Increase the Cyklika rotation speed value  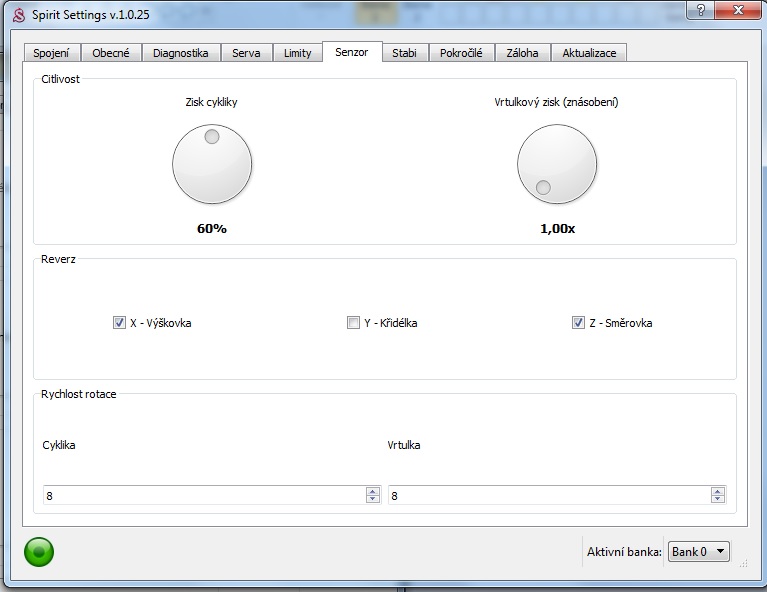pos(372,491)
